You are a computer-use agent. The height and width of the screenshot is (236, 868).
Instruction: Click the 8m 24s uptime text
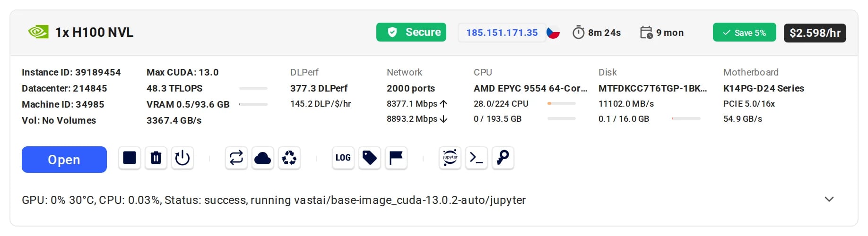pyautogui.click(x=604, y=33)
